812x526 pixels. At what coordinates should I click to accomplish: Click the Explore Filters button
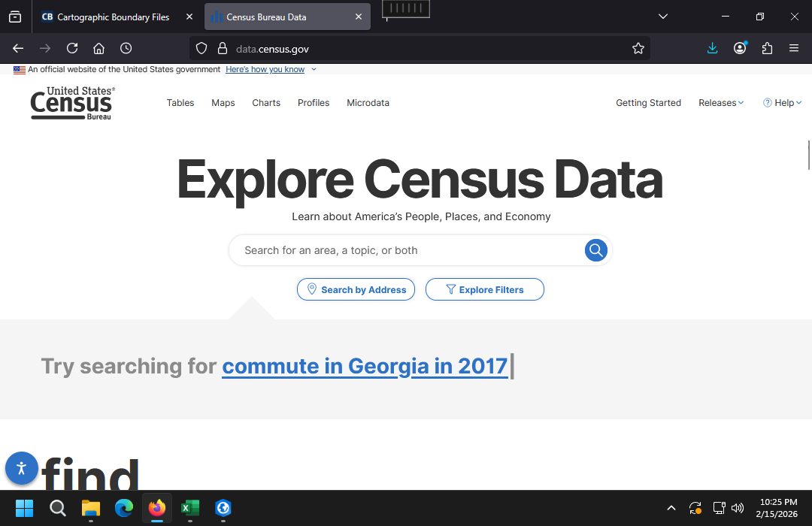[484, 289]
